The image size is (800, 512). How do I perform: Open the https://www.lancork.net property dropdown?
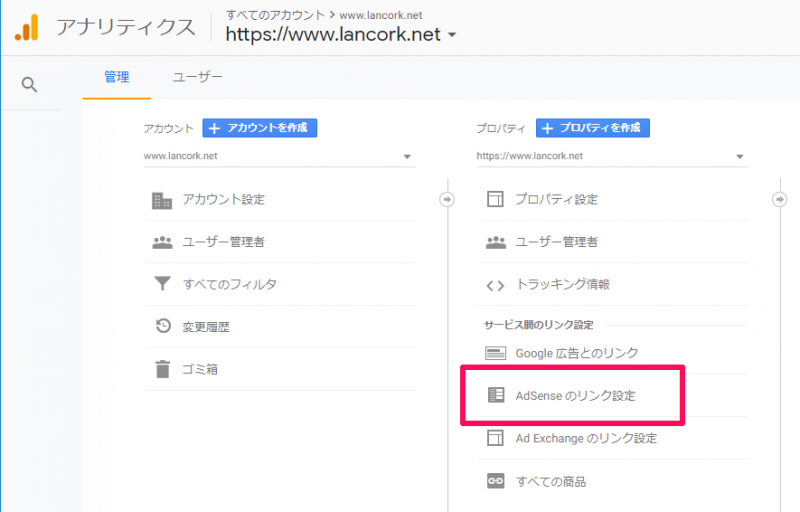pos(612,156)
